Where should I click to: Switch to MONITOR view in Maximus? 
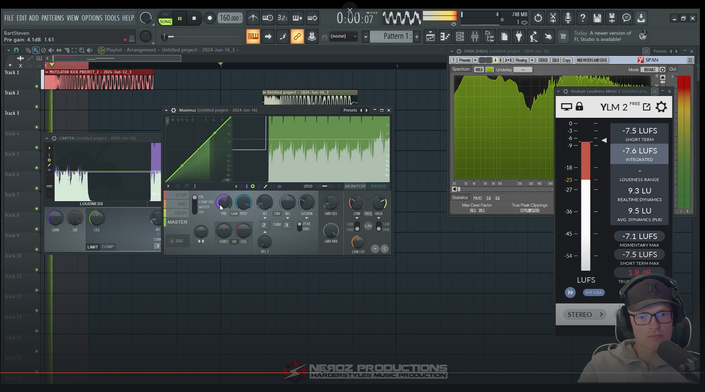pyautogui.click(x=355, y=186)
